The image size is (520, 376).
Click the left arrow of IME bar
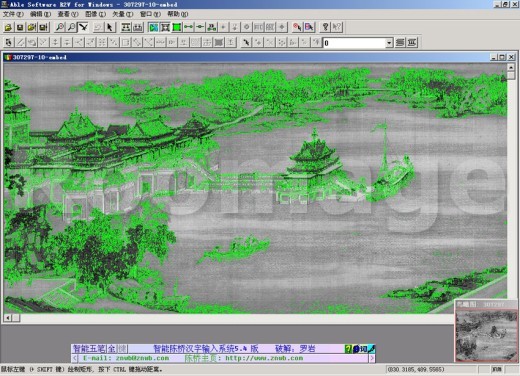click(x=75, y=358)
